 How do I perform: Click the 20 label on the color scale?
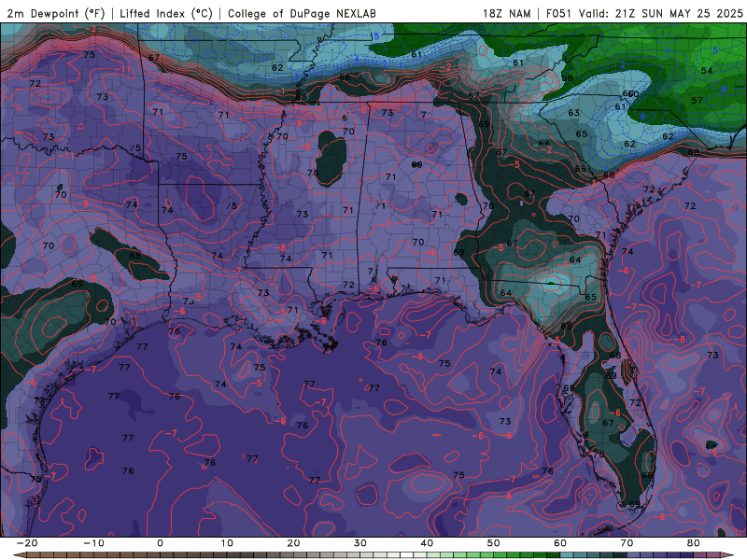pos(293,543)
